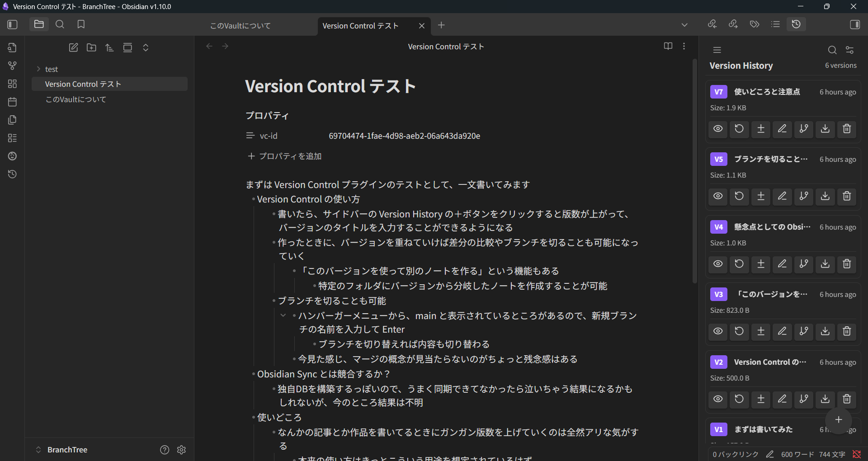868x461 pixels.
Task: Open the file explorer tab
Action: coord(39,24)
